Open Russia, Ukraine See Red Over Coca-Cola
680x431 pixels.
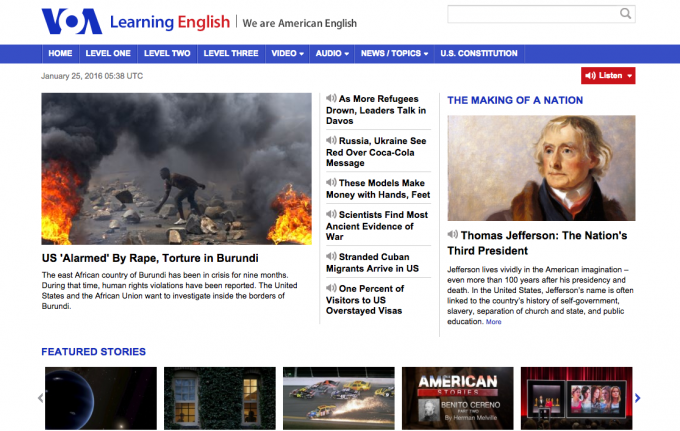point(376,152)
